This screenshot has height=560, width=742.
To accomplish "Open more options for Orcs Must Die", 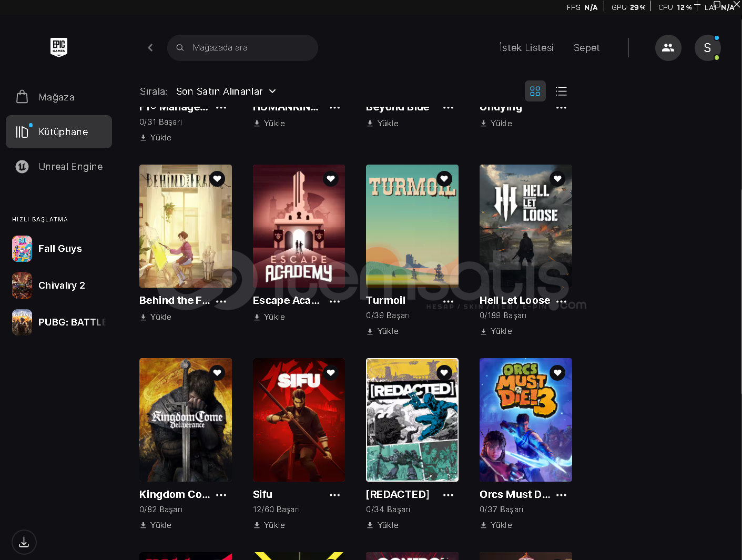I will [x=562, y=495].
